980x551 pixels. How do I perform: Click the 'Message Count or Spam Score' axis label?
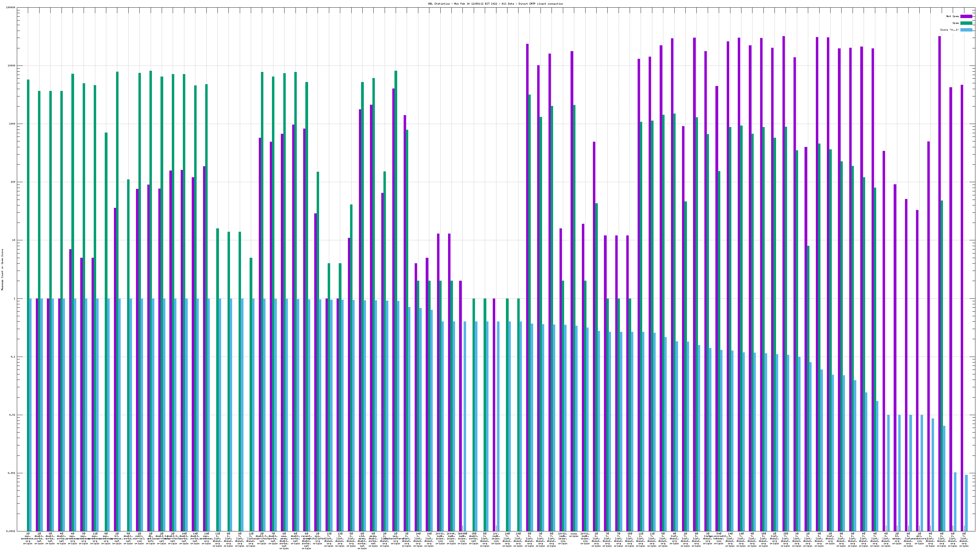[2, 270]
